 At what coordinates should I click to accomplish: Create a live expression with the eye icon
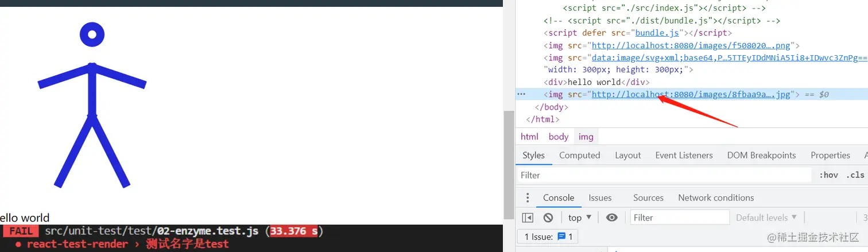[612, 218]
